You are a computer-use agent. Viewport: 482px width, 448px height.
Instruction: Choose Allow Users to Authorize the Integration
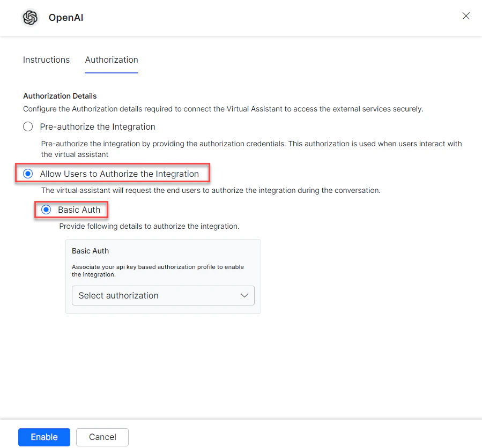[x=27, y=174]
